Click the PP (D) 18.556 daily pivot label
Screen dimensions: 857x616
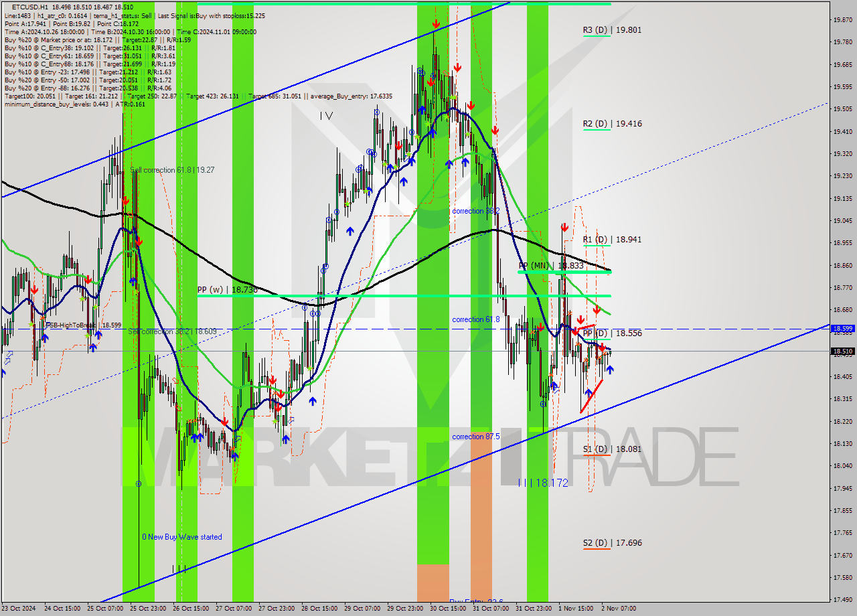(x=612, y=333)
